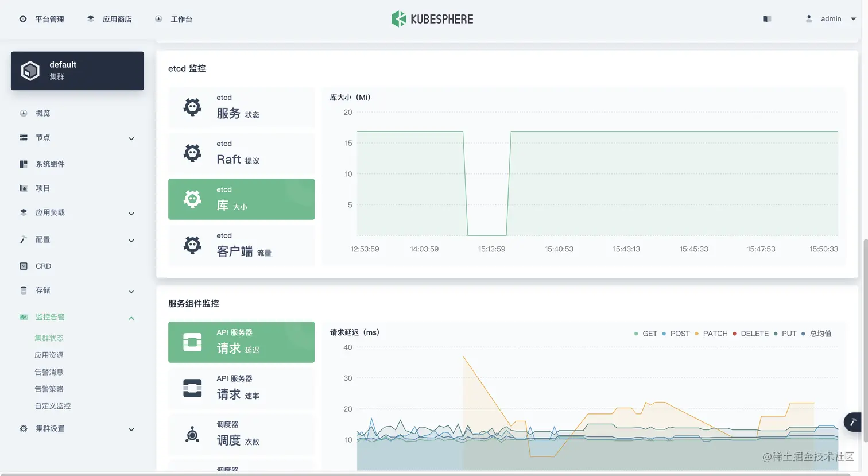Open the 工作台 menu item
Screen dimensions: 868x476
point(181,19)
